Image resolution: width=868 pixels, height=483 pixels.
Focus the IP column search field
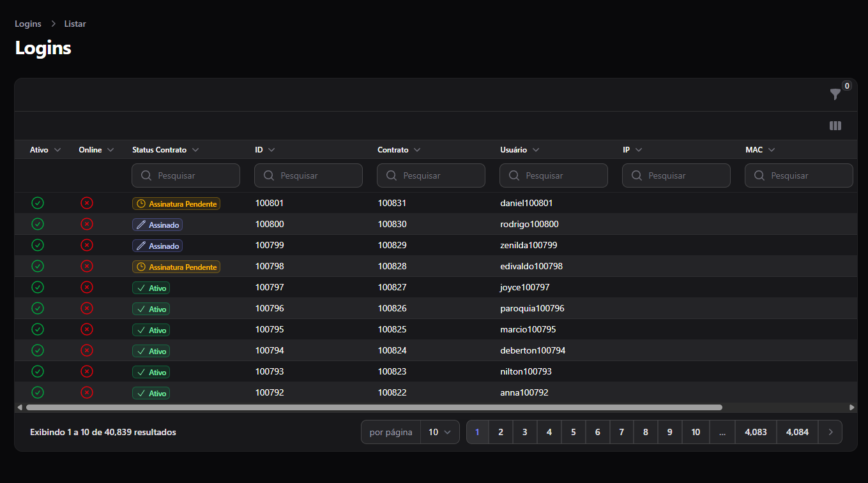676,175
